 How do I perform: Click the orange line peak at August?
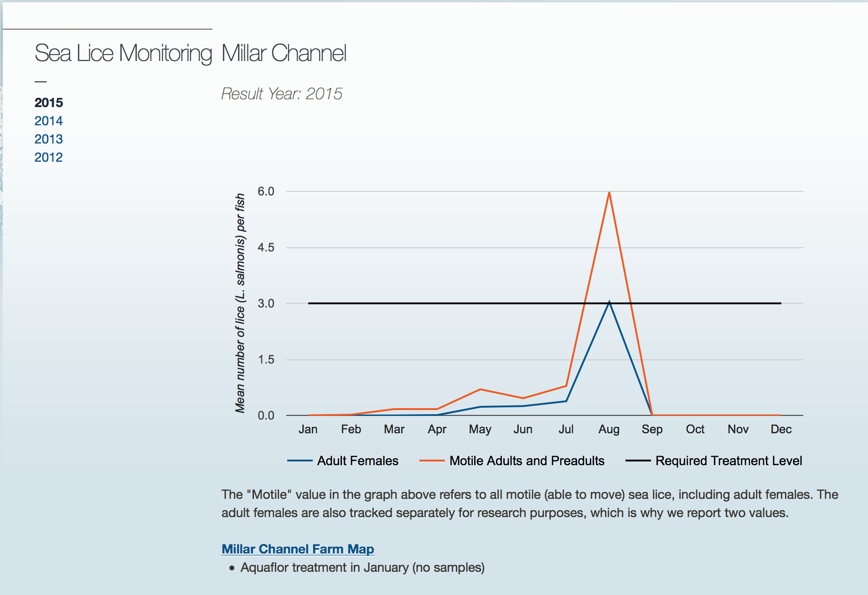tap(609, 193)
